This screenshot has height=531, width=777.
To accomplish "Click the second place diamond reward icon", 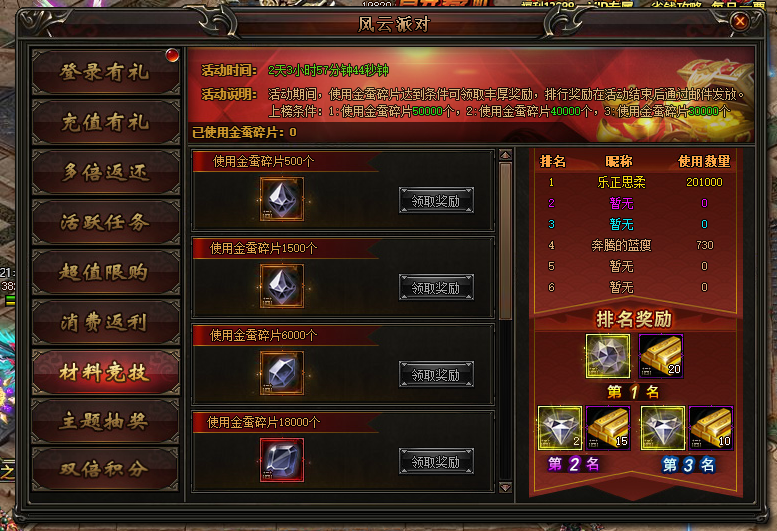I will click(560, 428).
